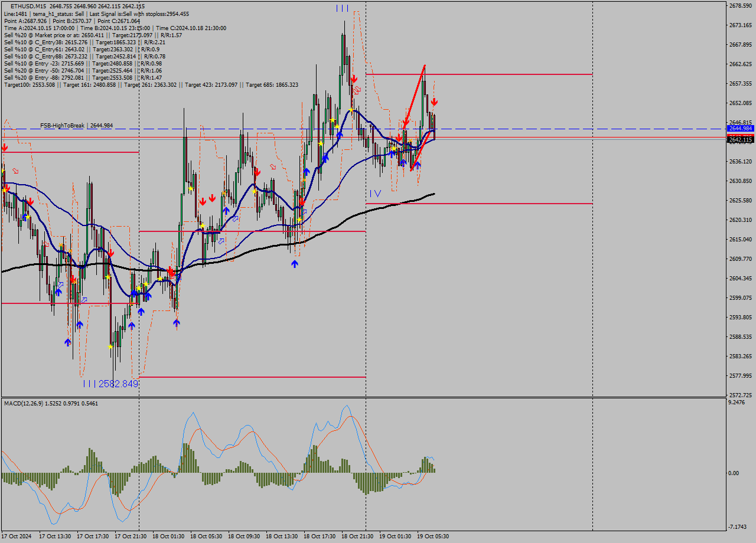
Task: Click time axis label '18 Oct 21:30'
Action: 357,537
